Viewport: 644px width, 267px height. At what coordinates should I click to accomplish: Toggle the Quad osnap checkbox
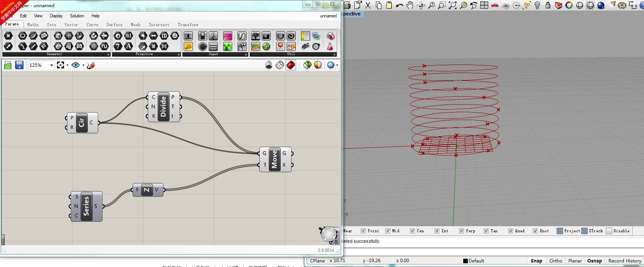[511, 231]
